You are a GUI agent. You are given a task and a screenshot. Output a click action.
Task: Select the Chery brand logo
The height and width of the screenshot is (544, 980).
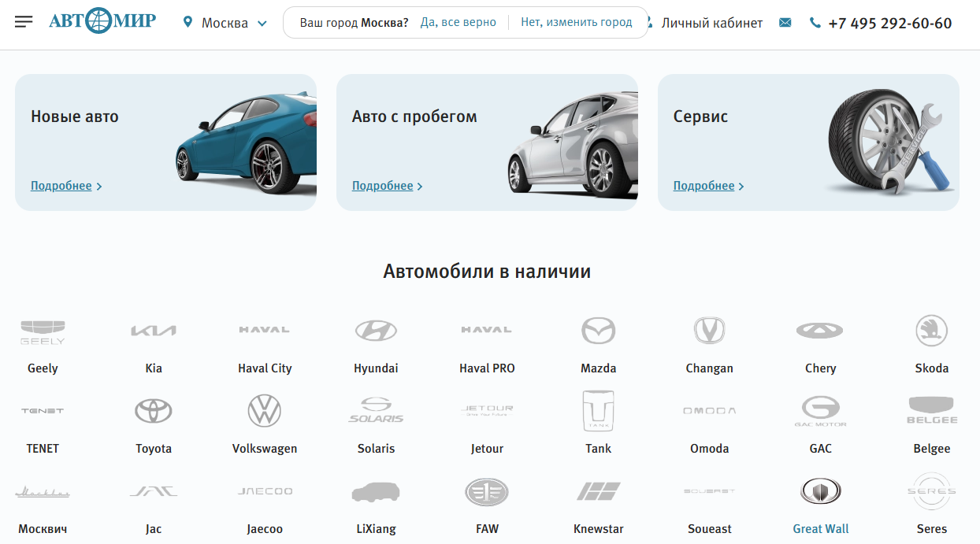click(x=820, y=330)
